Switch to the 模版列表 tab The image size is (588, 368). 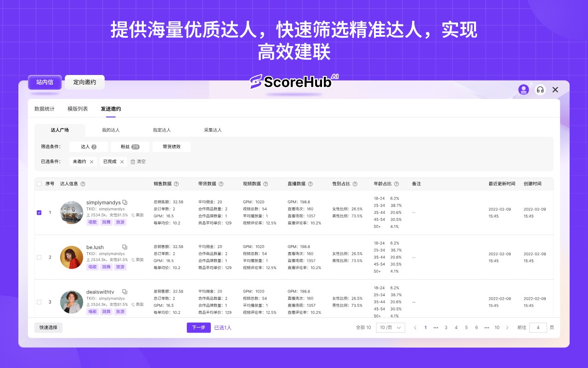pos(77,109)
